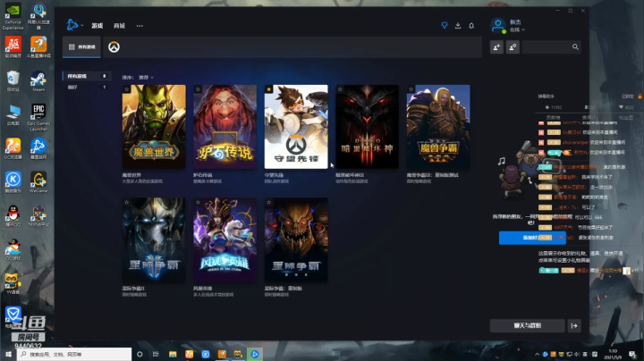
Task: Open Task View on the taskbar
Action: click(x=156, y=354)
